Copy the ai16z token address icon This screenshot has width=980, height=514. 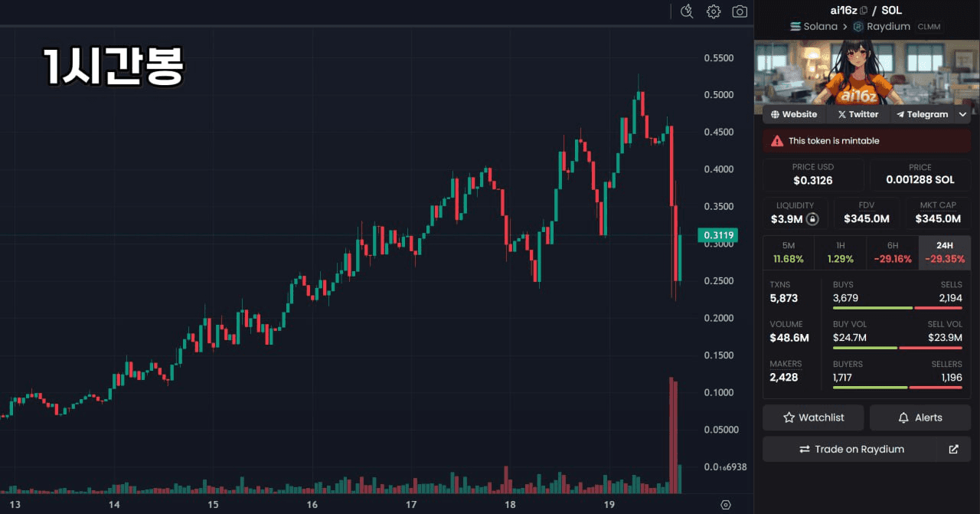(x=864, y=11)
